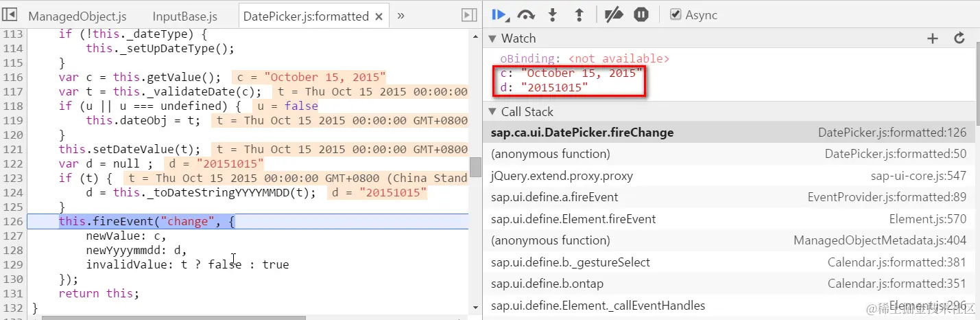Select sap.ui.define.Element.fireEvent stack frame

click(729, 219)
